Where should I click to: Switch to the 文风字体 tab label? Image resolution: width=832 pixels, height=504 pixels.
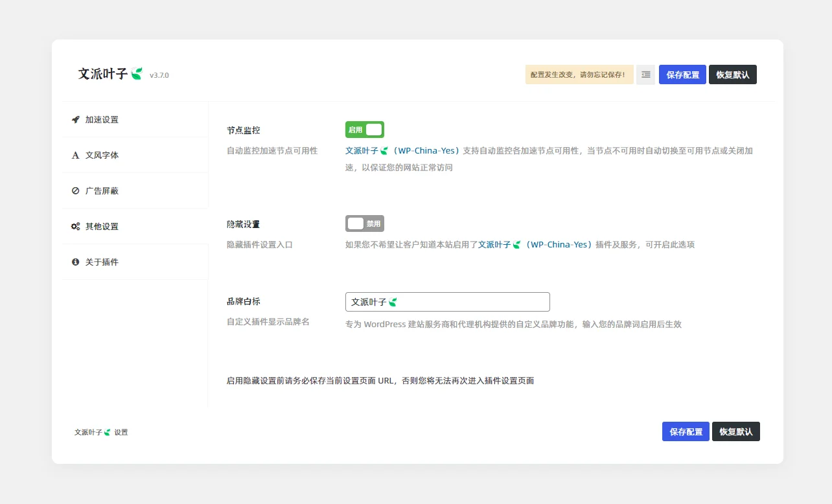(102, 155)
